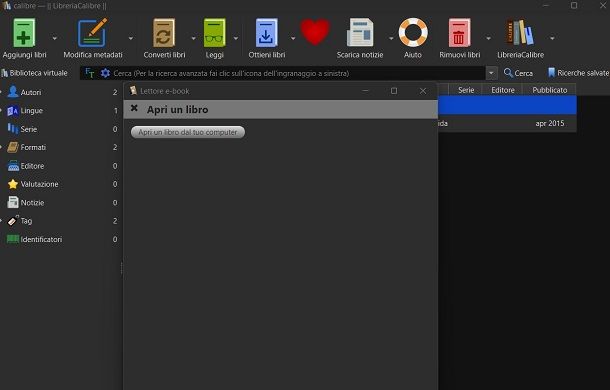Select Notizie in the tag browser
610x390 pixels.
click(32, 202)
